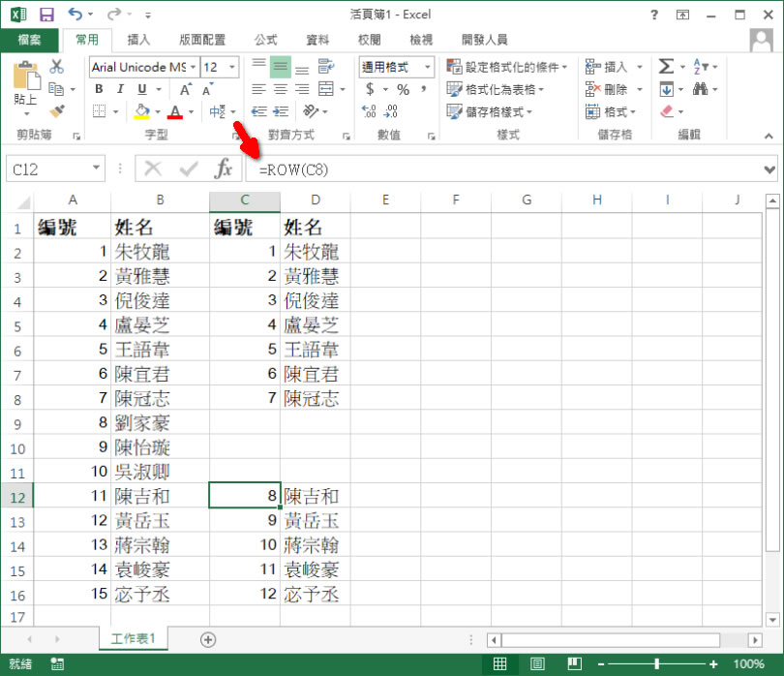Open the font name dropdown
Image resolution: width=784 pixels, height=676 pixels.
[x=193, y=67]
